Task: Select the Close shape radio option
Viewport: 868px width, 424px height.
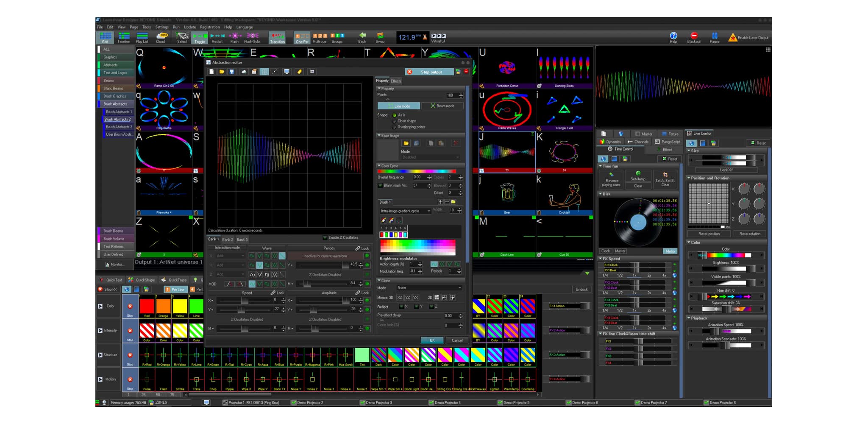Action: pyautogui.click(x=395, y=121)
